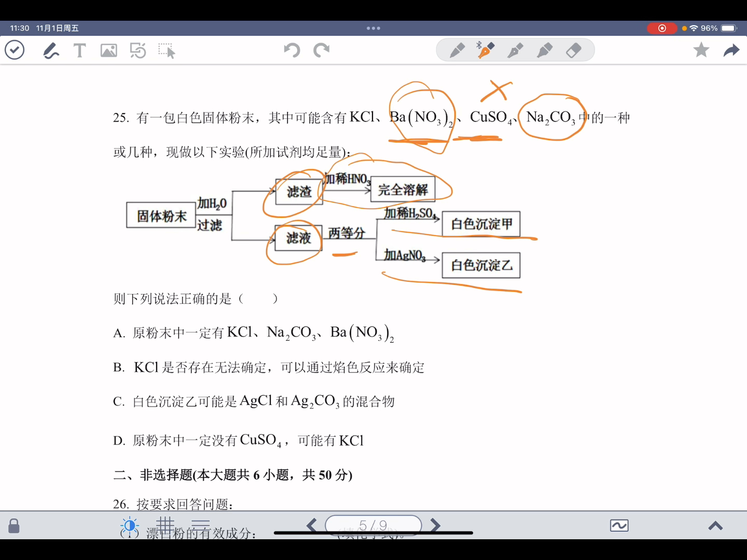Tap the 二、非选择题 section heading
This screenshot has width=747, height=560.
pyautogui.click(x=233, y=475)
